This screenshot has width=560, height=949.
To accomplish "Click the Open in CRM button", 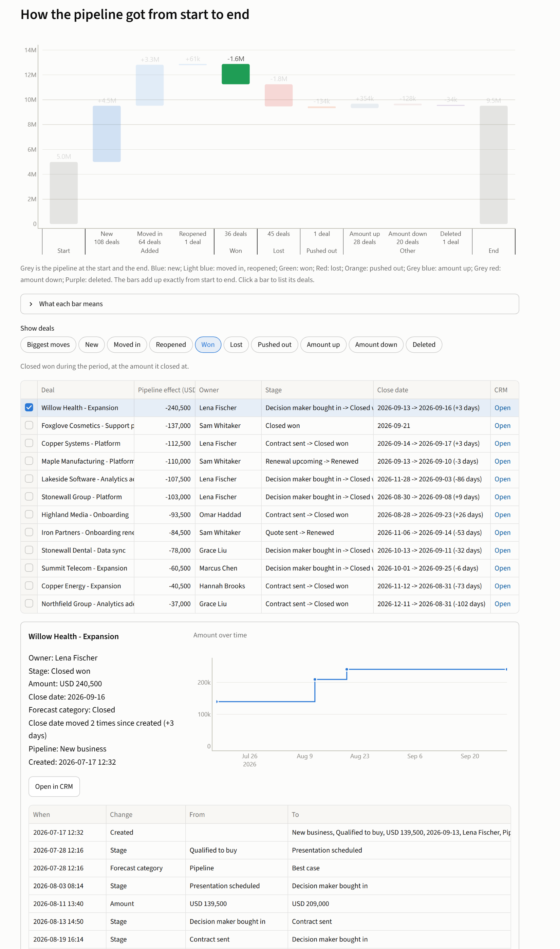I will tap(54, 786).
